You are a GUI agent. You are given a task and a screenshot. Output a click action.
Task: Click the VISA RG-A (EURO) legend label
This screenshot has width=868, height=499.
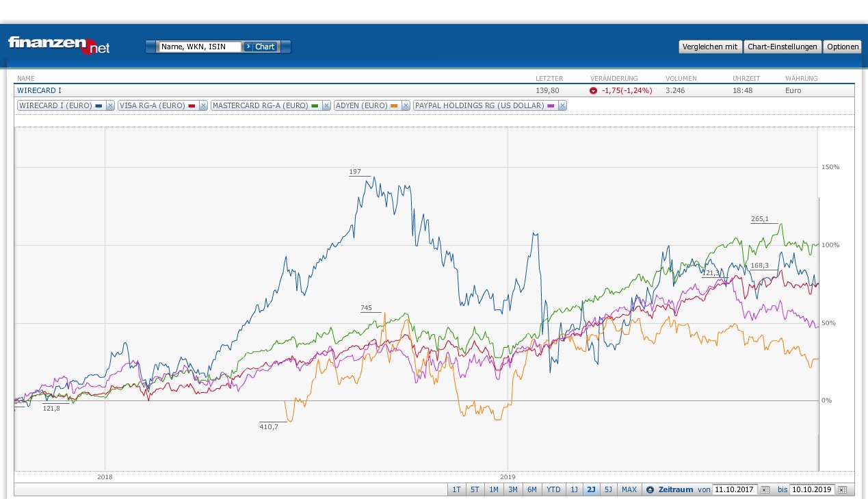pyautogui.click(x=152, y=105)
